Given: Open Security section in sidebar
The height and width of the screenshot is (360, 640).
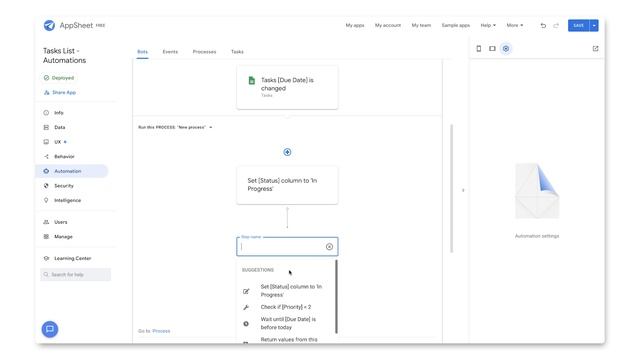Looking at the screenshot, I should pos(64,186).
